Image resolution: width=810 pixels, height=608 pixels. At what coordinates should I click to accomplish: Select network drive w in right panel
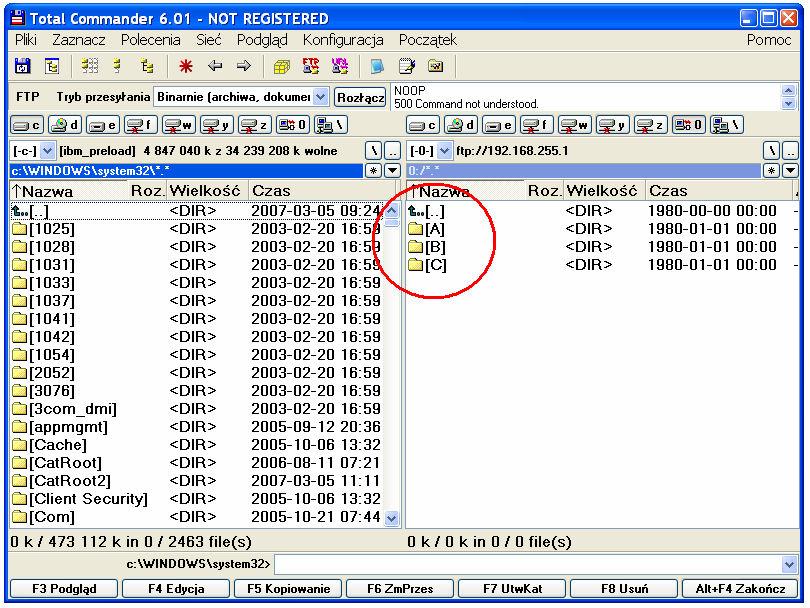[x=575, y=125]
